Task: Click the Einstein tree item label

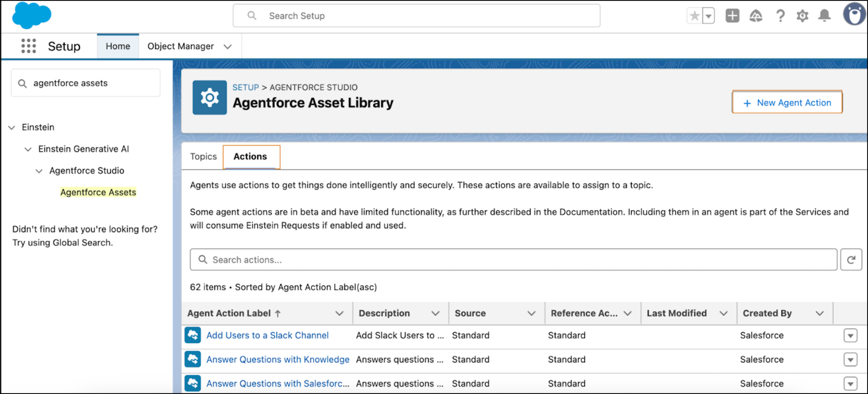Action: click(x=38, y=127)
